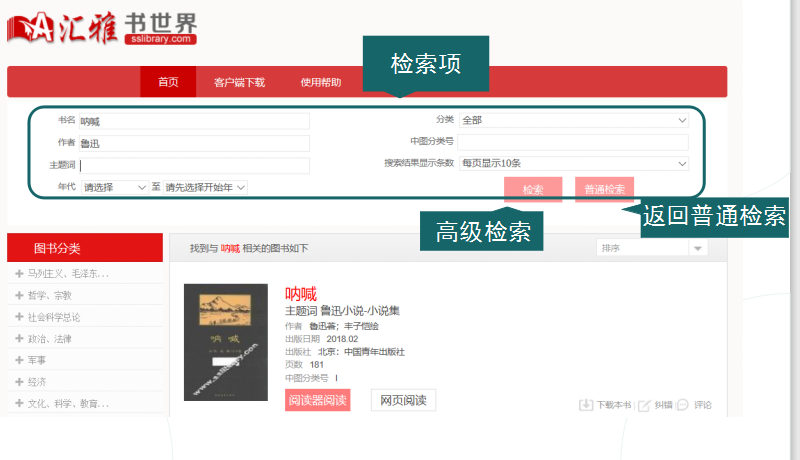Click the 检索 search button
800x460 pixels.
click(533, 189)
